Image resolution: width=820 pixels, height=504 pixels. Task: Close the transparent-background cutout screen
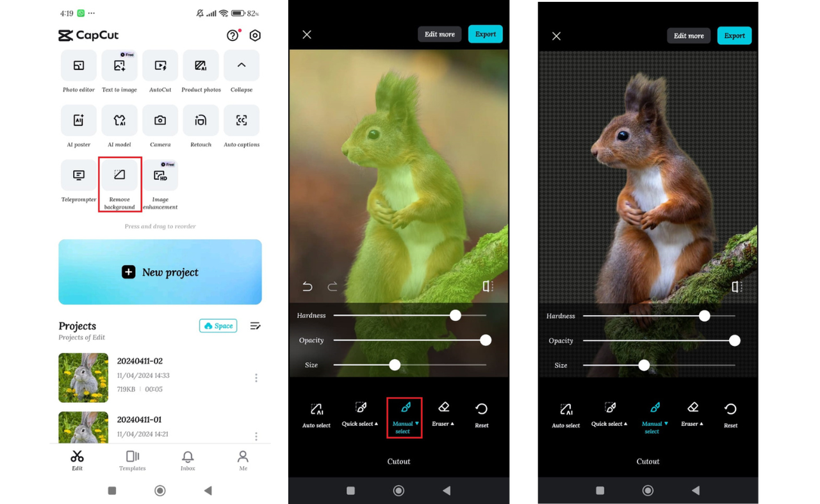click(x=556, y=36)
